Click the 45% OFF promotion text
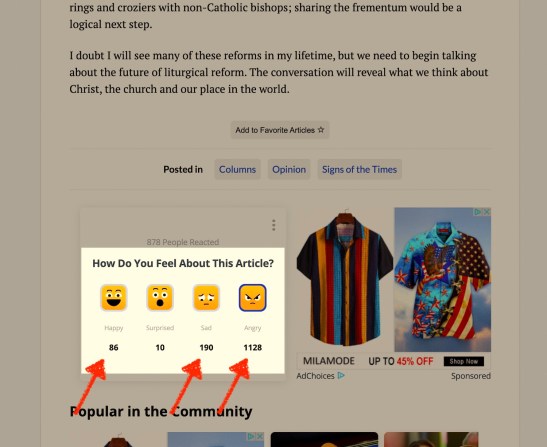 point(415,361)
